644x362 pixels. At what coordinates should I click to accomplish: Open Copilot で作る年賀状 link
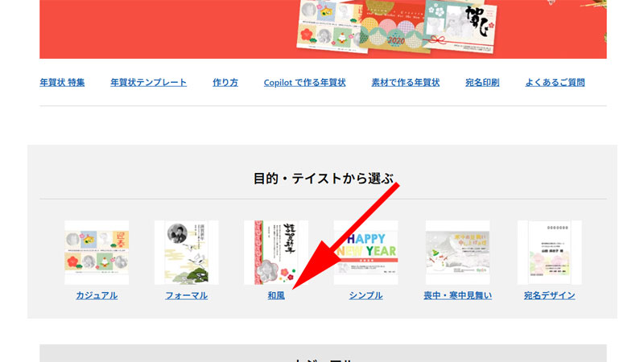coord(304,83)
